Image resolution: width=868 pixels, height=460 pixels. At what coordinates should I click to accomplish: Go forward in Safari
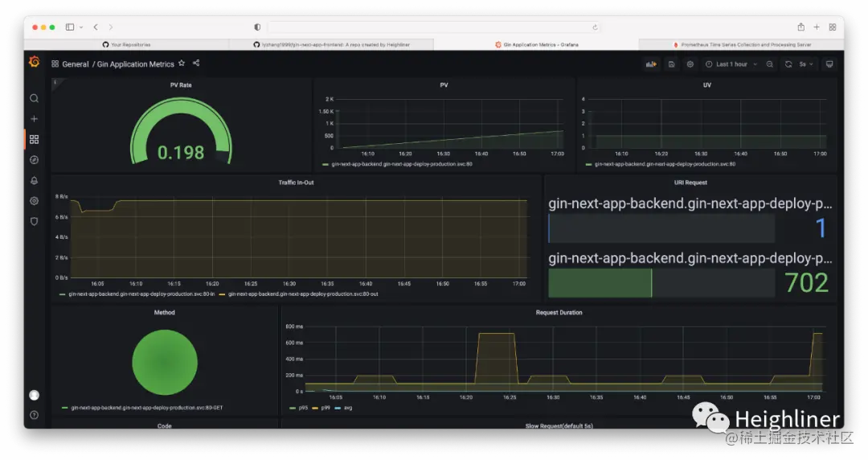point(111,27)
